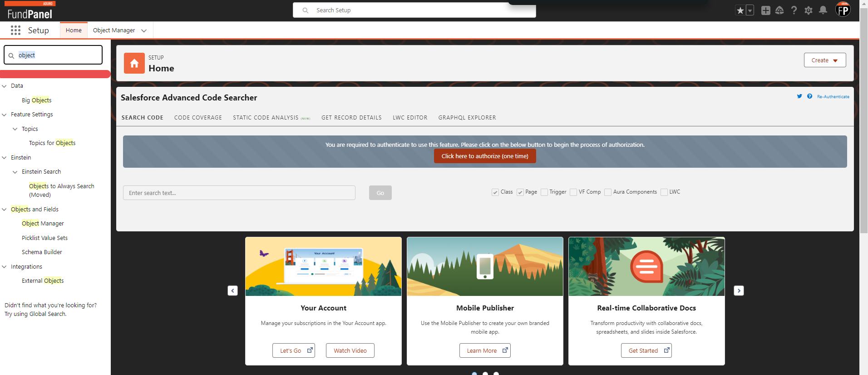Open the Object Manager tab dropdown chevron
The width and height of the screenshot is (868, 375).
tap(144, 30)
